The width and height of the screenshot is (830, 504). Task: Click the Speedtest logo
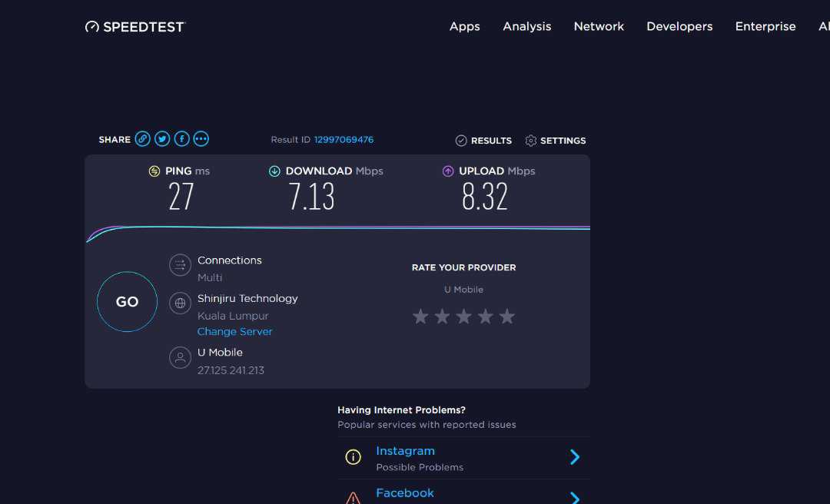point(135,26)
